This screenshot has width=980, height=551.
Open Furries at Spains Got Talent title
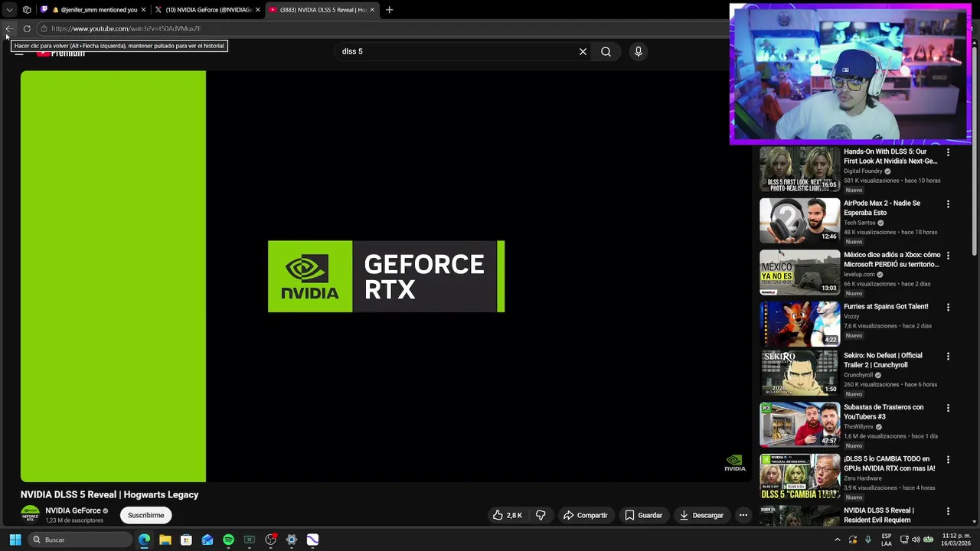pyautogui.click(x=886, y=306)
